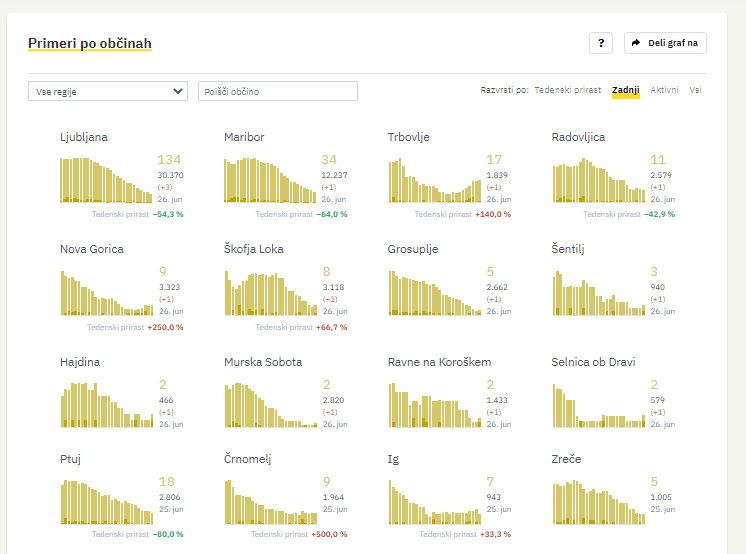Sort by Tedenski prirast
This screenshot has height=554, width=746.
(x=567, y=90)
